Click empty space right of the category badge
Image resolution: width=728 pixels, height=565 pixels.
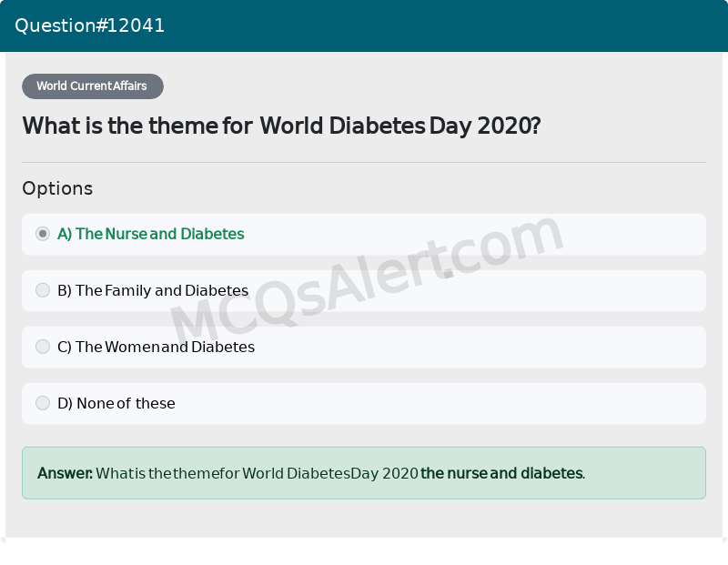click(437, 86)
